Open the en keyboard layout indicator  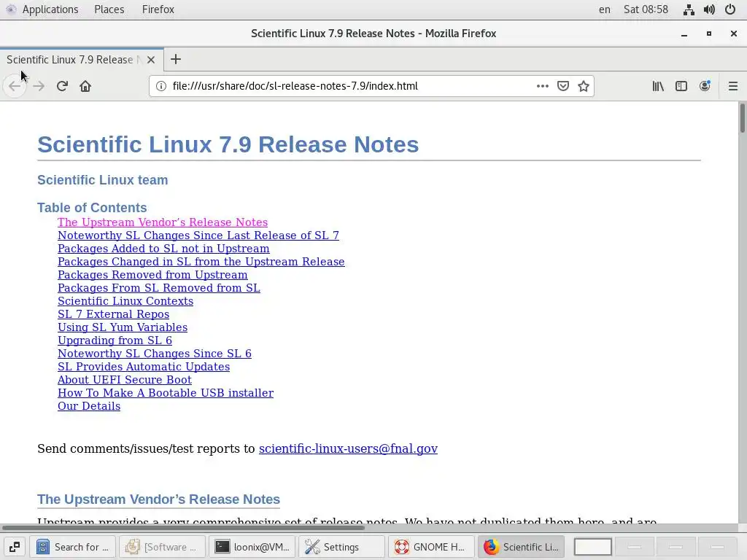tap(605, 9)
